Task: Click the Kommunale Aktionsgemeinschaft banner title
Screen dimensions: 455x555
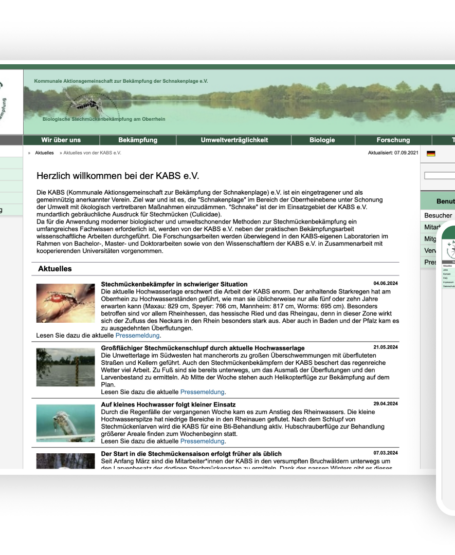Action: 121,81
